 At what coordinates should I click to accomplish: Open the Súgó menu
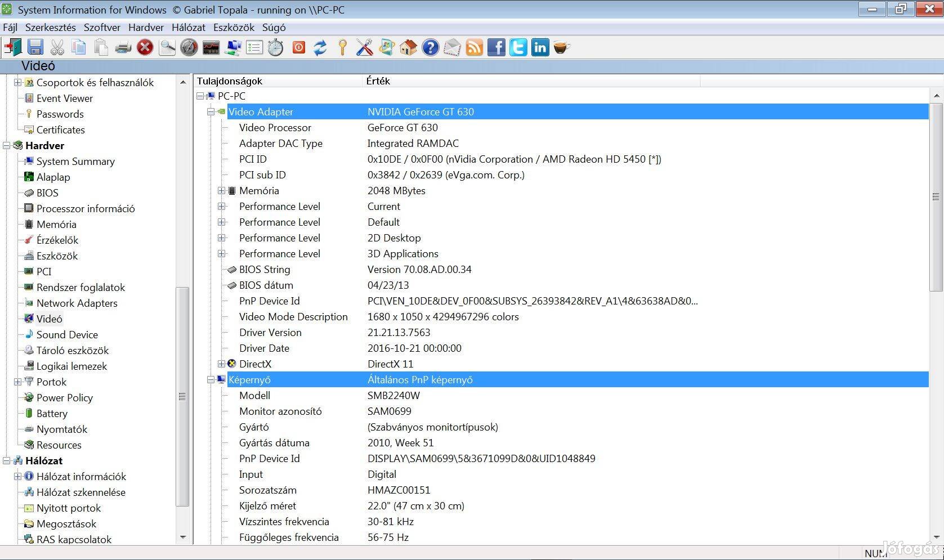[x=274, y=27]
